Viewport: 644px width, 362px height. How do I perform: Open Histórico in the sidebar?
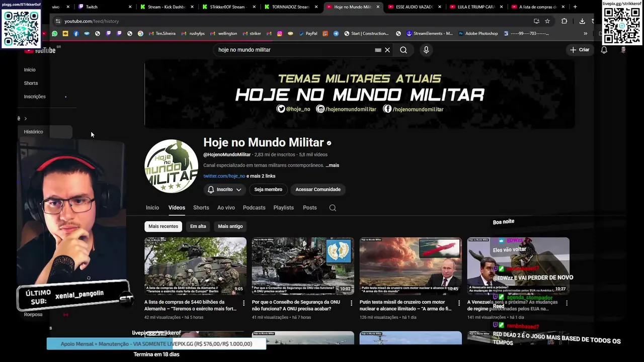[34, 132]
